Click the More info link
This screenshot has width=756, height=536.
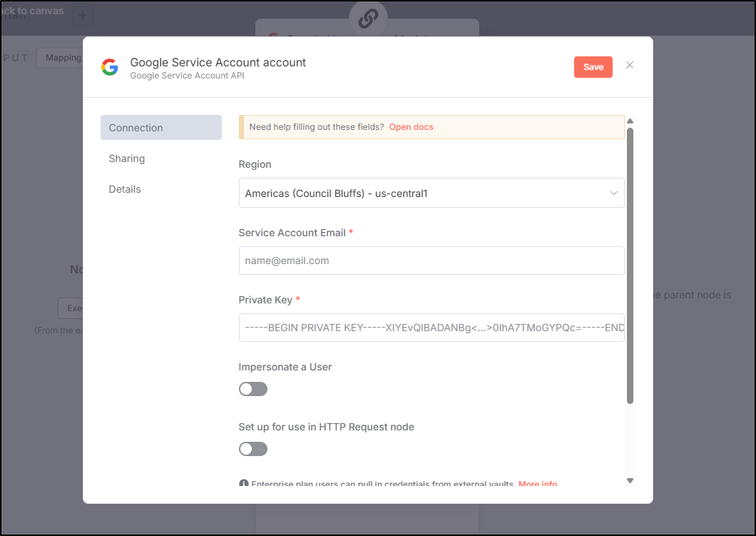pos(538,483)
